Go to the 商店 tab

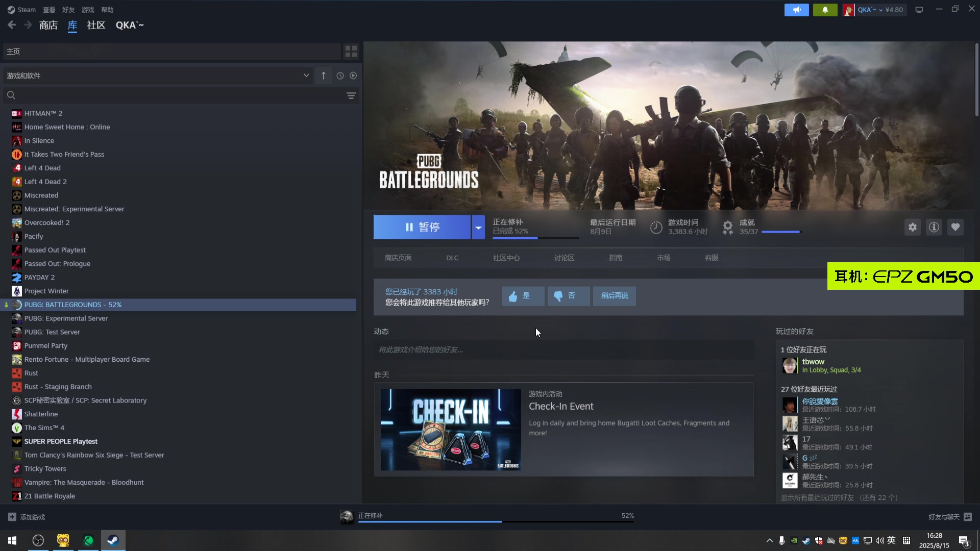pos(48,25)
